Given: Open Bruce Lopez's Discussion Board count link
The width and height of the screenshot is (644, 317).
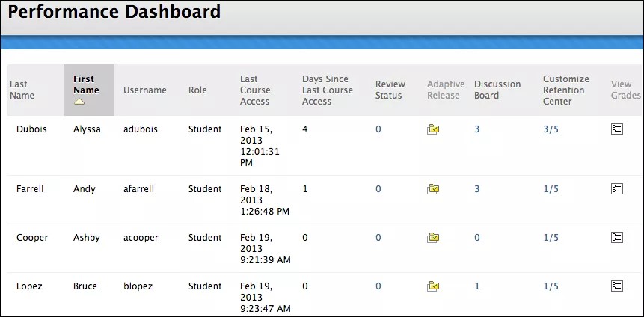Looking at the screenshot, I should (x=476, y=286).
